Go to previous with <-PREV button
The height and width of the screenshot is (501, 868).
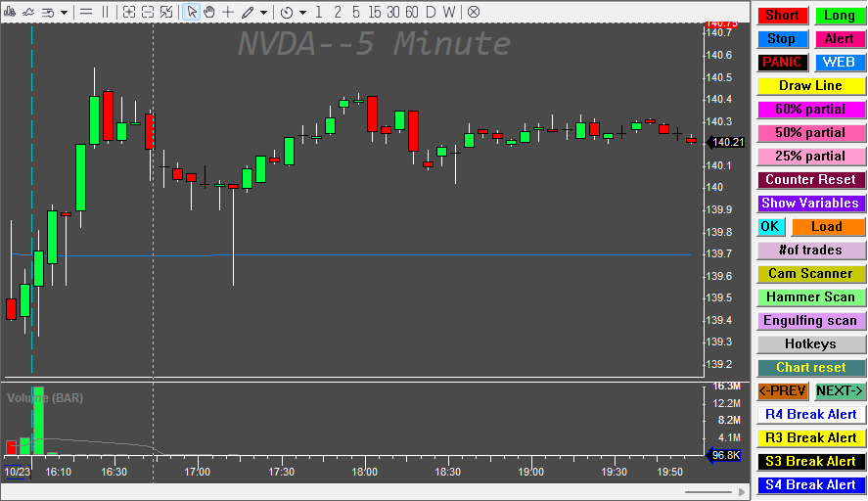pos(783,390)
